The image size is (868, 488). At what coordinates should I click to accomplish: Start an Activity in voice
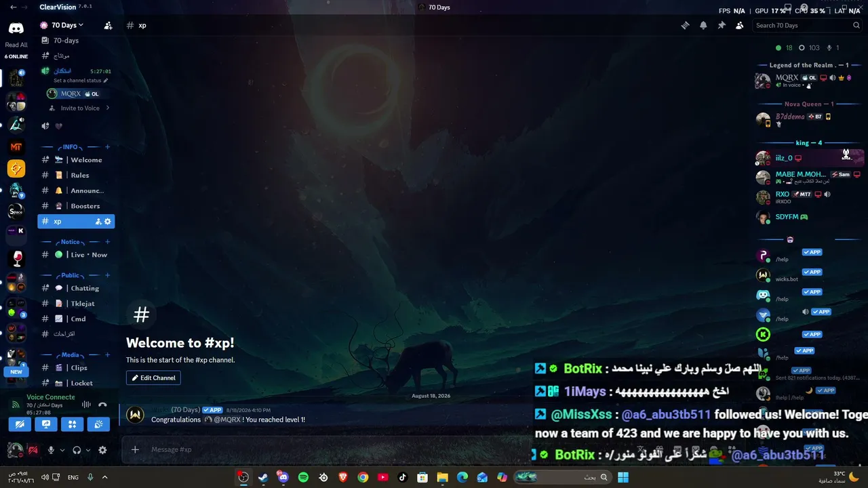point(73,425)
